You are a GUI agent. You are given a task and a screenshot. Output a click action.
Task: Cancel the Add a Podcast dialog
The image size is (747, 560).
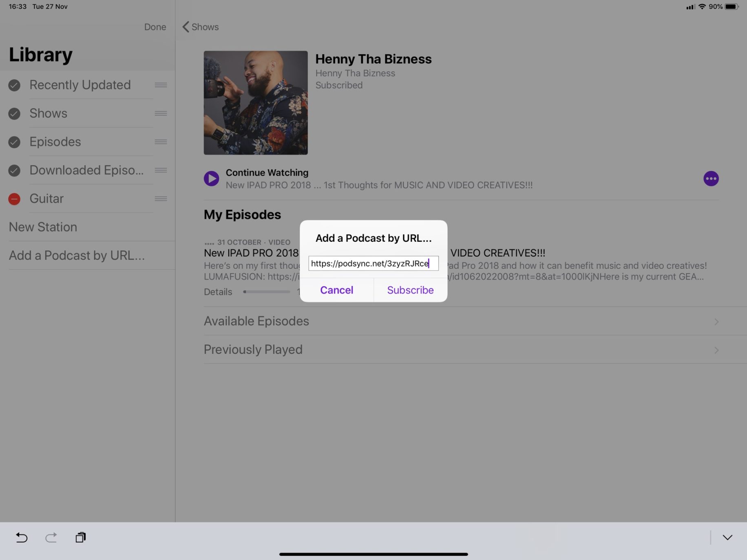coord(336,290)
